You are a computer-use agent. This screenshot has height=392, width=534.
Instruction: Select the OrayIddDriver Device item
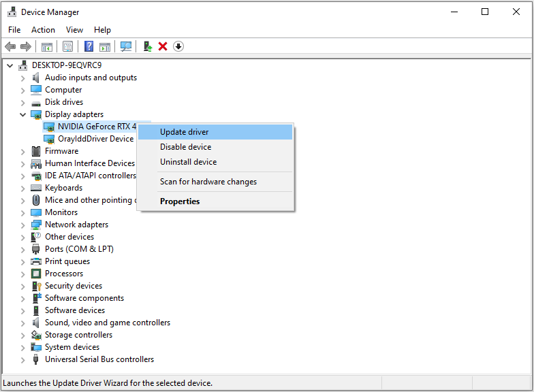(x=95, y=139)
